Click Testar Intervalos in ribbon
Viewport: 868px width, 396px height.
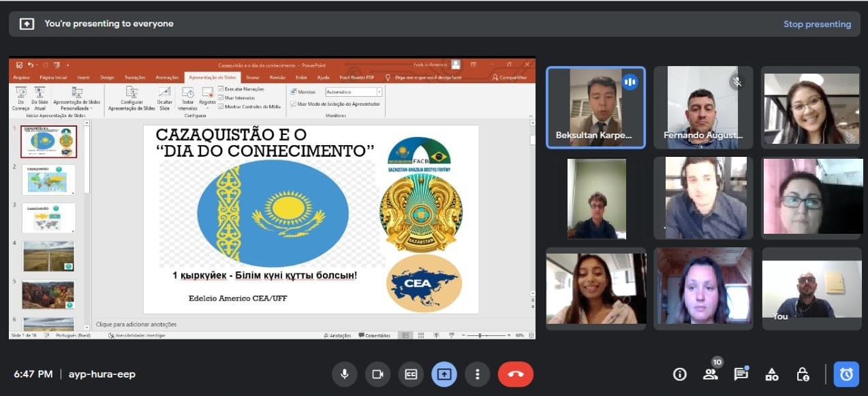[187, 98]
